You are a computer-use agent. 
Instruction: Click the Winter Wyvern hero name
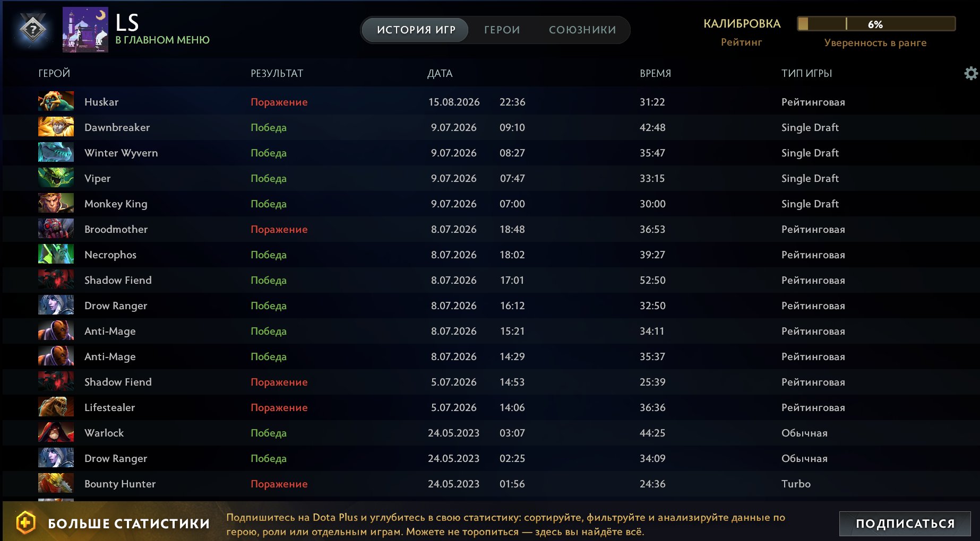tap(121, 153)
